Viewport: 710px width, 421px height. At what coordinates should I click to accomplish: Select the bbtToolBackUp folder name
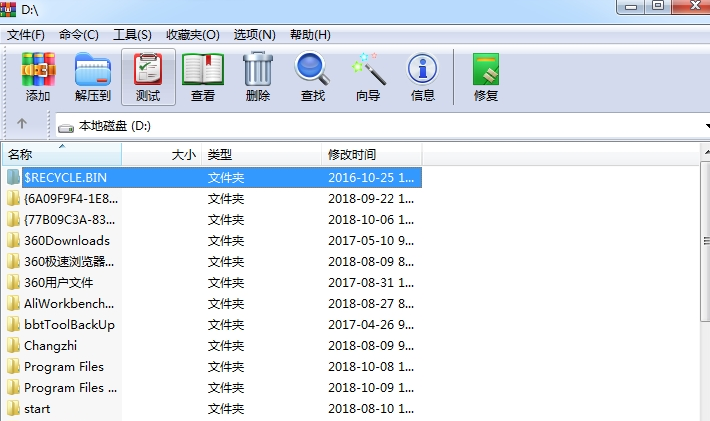point(69,325)
